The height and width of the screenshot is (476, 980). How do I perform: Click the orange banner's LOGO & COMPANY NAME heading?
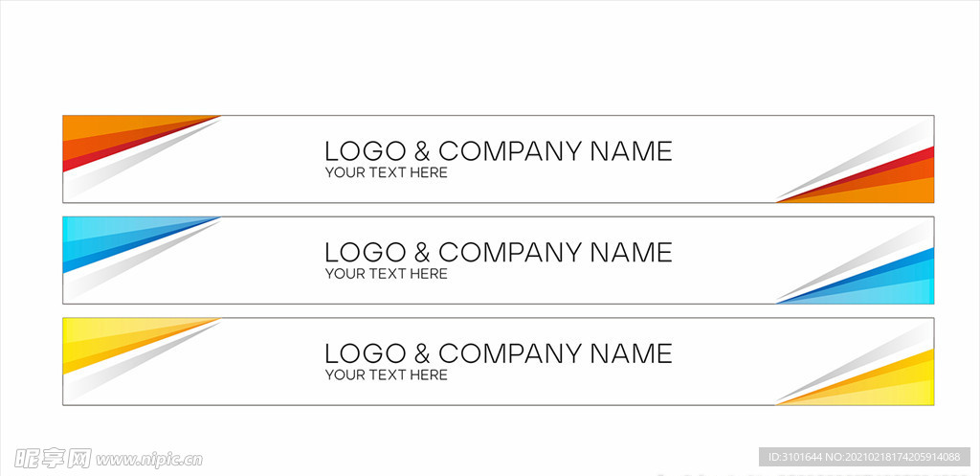click(498, 151)
